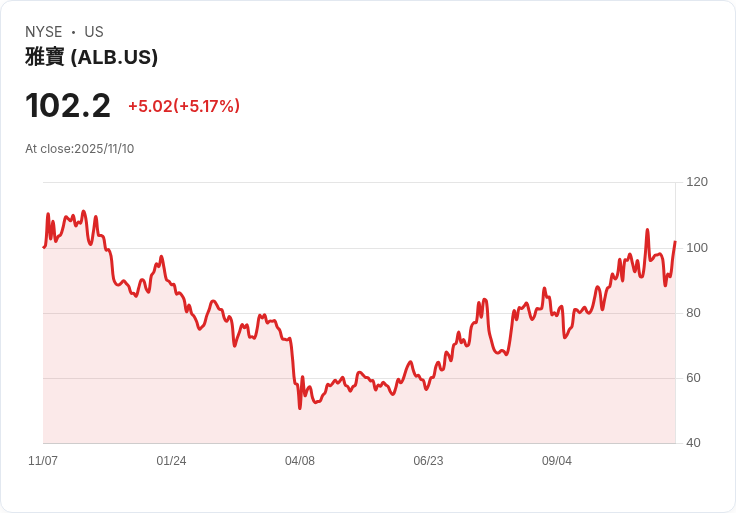
Task: Select the 11/07 date label on x-axis
Action: click(x=43, y=461)
